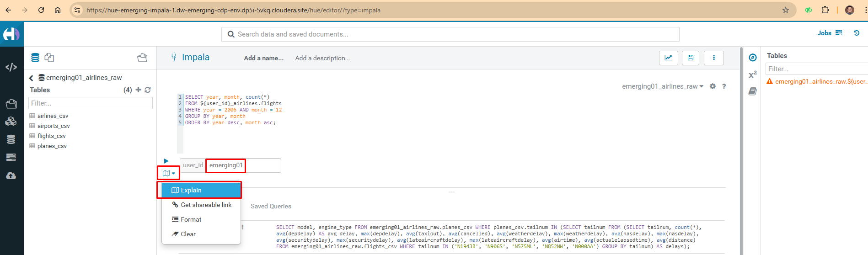
Task: Click Add a name for the query
Action: pos(263,58)
